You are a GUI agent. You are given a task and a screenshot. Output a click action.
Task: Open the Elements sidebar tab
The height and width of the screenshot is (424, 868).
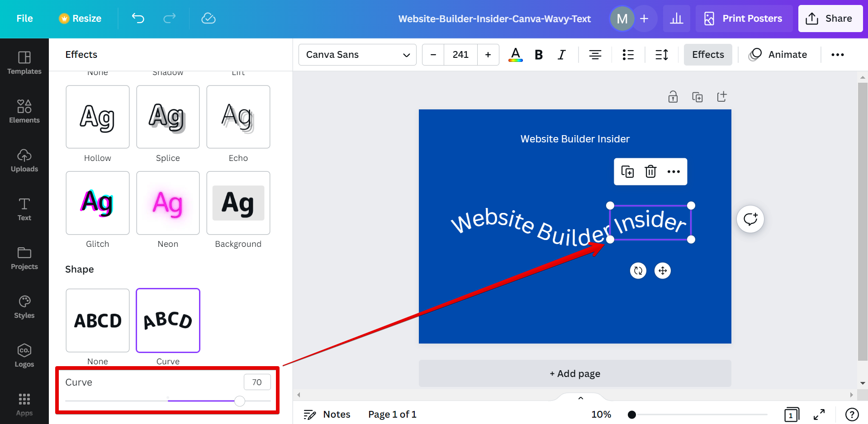coord(24,111)
